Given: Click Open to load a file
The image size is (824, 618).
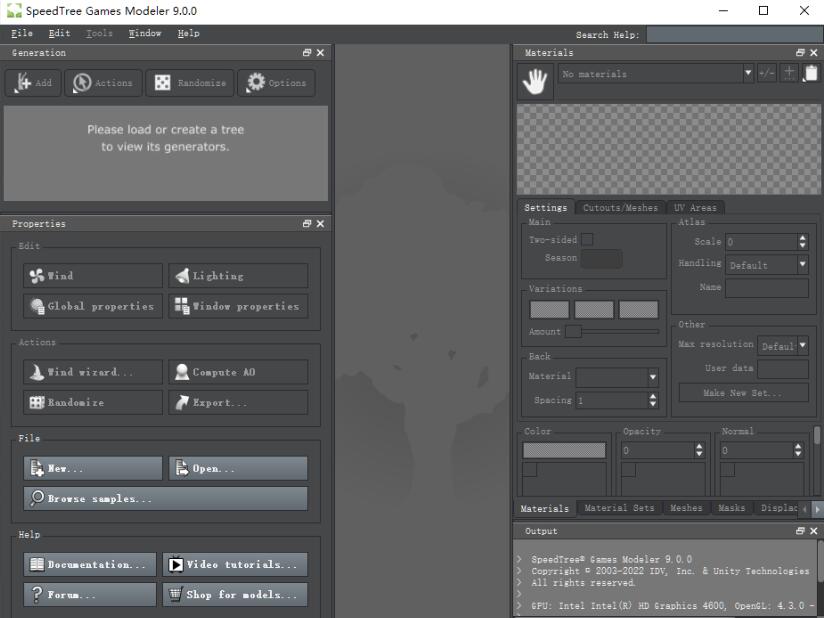Looking at the screenshot, I should pyautogui.click(x=238, y=468).
